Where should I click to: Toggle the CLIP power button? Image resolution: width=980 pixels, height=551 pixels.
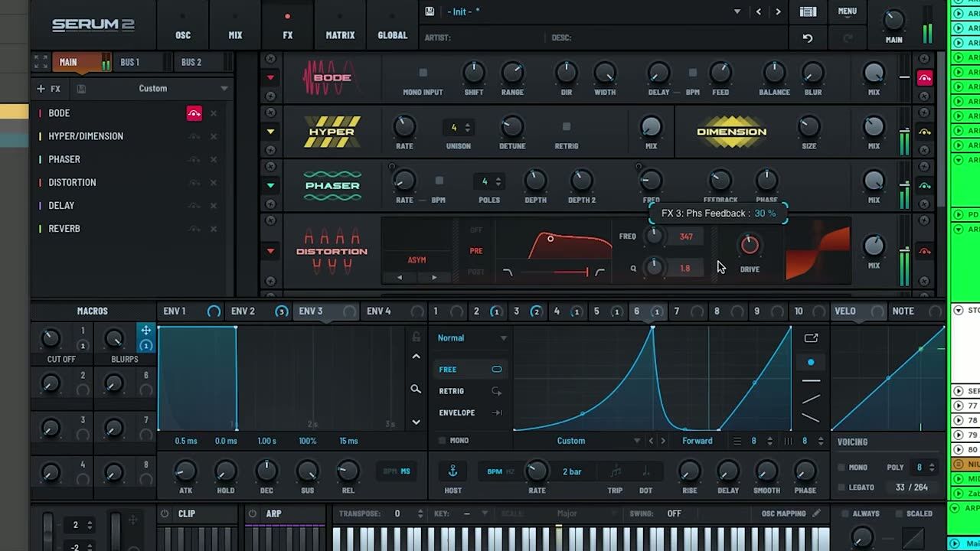pos(165,514)
